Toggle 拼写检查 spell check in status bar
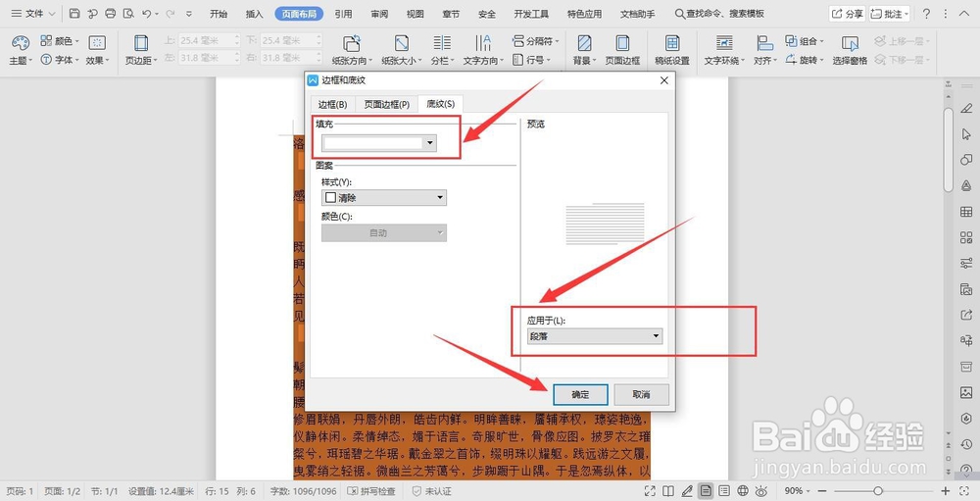Viewport: 980px width, 501px height. 371,491
